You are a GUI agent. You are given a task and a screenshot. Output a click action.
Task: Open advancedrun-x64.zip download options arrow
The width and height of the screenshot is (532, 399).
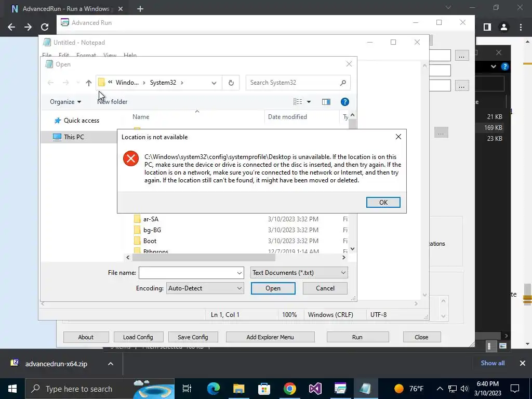(x=111, y=364)
